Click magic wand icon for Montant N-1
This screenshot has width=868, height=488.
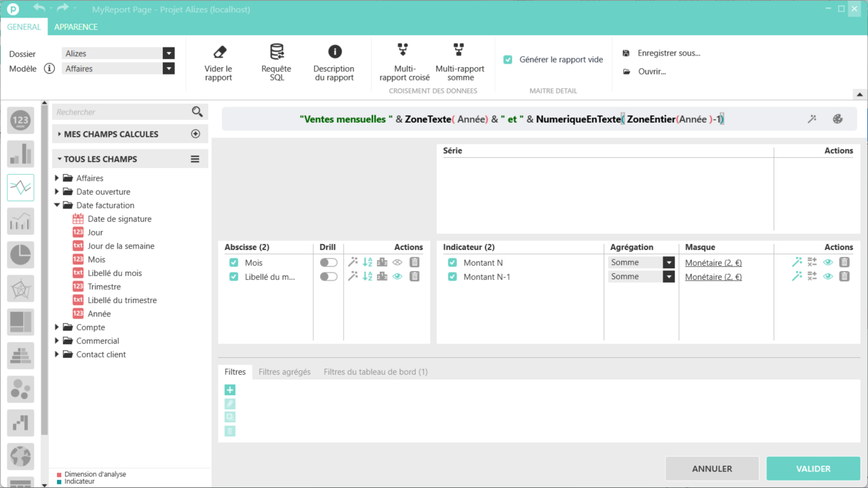click(x=796, y=277)
